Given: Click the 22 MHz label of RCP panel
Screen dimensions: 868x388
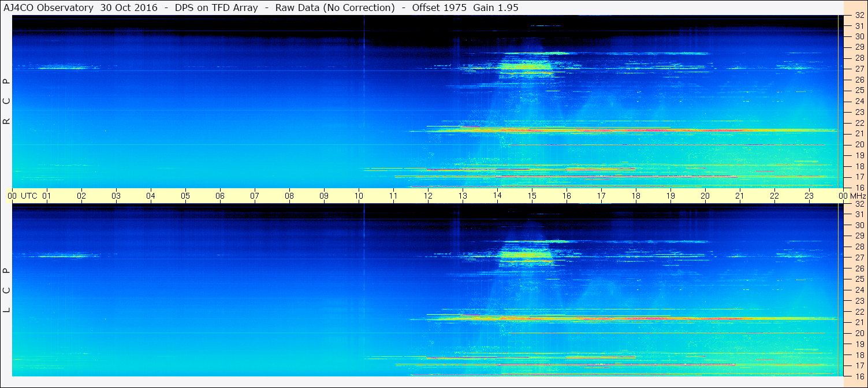Looking at the screenshot, I should pyautogui.click(x=859, y=123).
